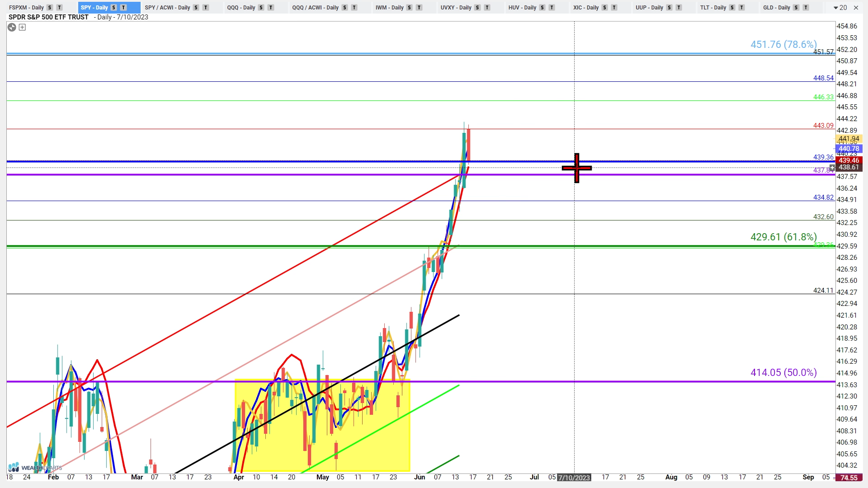Open the IWM - Daily tab
Viewport: 868px width, 488px height.
point(389,8)
